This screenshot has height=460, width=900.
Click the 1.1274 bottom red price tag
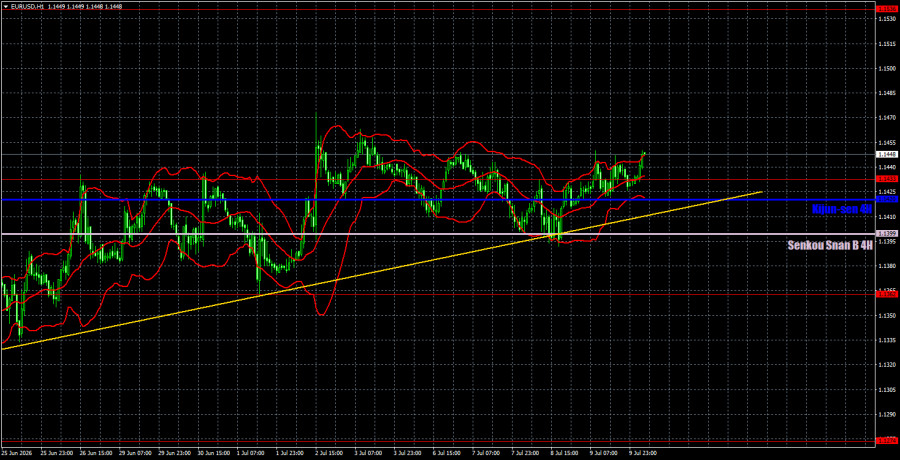pos(887,440)
